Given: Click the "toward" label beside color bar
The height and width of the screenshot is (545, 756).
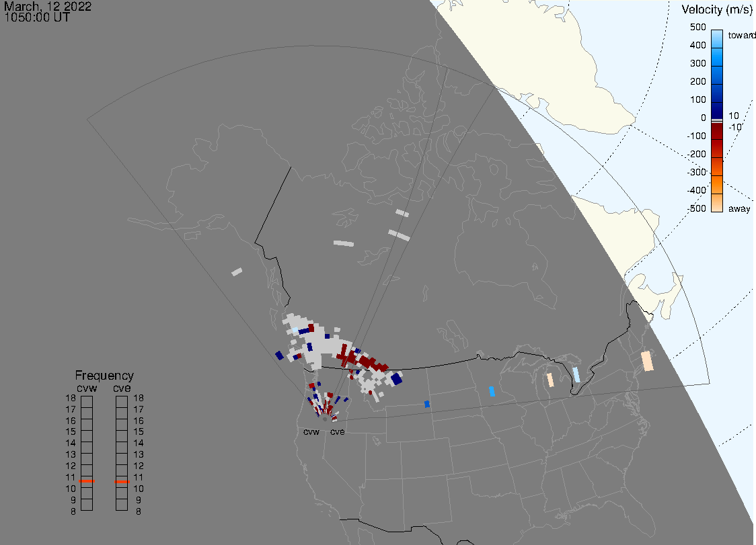Looking at the screenshot, I should [741, 35].
